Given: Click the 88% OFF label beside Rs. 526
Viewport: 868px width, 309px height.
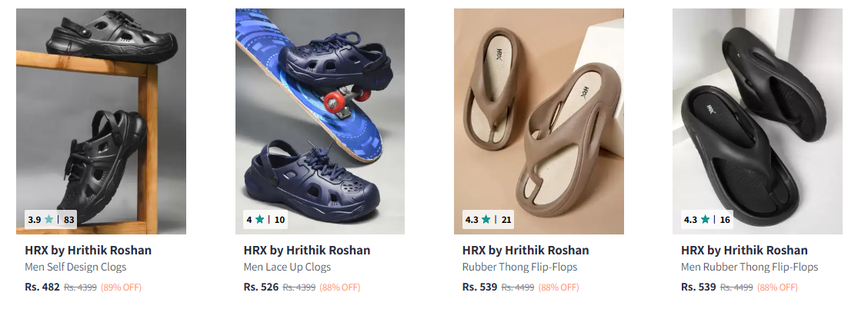Looking at the screenshot, I should point(339,287).
